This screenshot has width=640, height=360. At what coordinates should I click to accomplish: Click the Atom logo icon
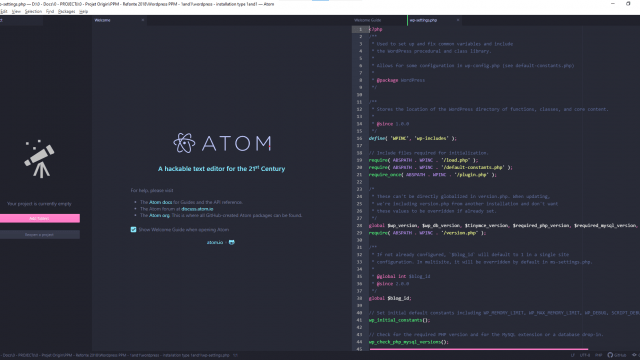184,143
